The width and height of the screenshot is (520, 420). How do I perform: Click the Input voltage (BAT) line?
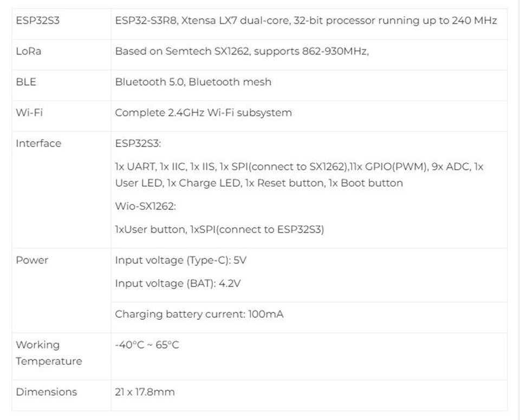(x=177, y=284)
